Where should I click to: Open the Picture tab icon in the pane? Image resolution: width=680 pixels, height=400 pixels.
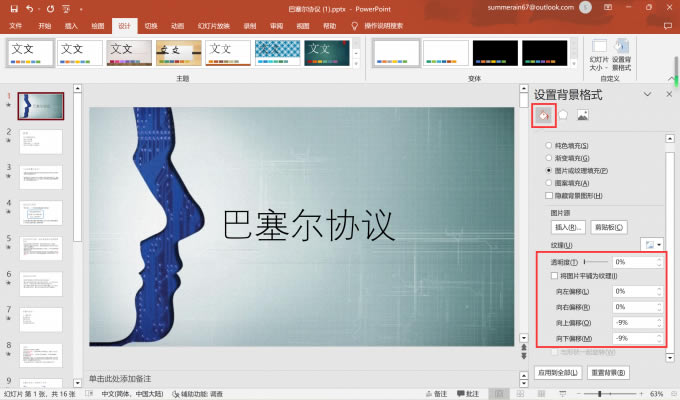point(583,115)
